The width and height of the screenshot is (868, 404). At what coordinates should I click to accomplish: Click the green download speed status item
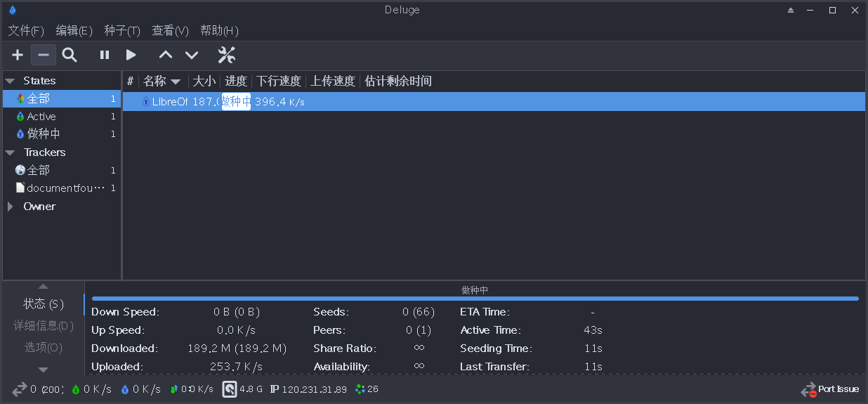click(x=91, y=389)
